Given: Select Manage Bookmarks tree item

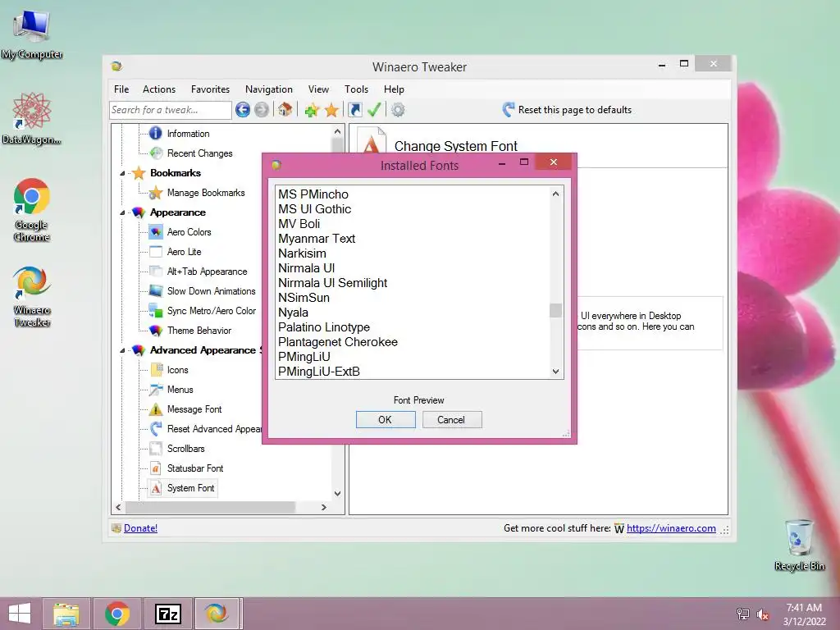Looking at the screenshot, I should click(x=206, y=192).
